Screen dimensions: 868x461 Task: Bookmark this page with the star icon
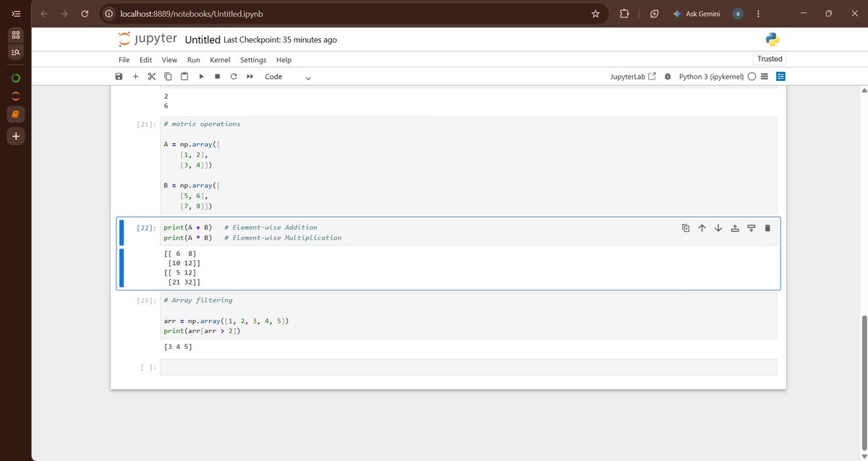(x=595, y=14)
